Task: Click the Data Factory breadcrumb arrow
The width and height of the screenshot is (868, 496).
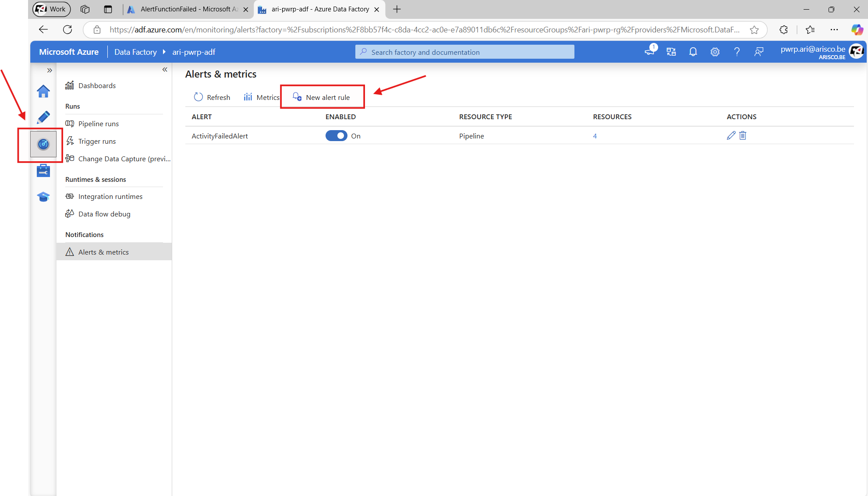Action: click(164, 52)
